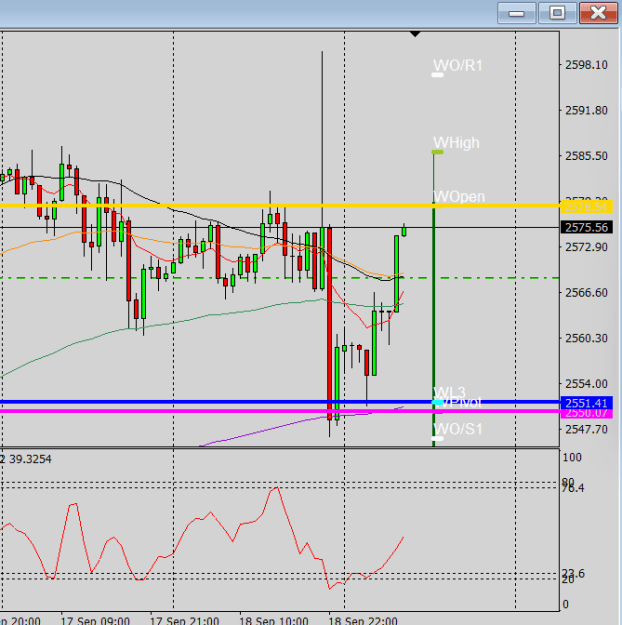Click the 2554.00 price scale value
This screenshot has width=622, height=625.
coord(587,384)
